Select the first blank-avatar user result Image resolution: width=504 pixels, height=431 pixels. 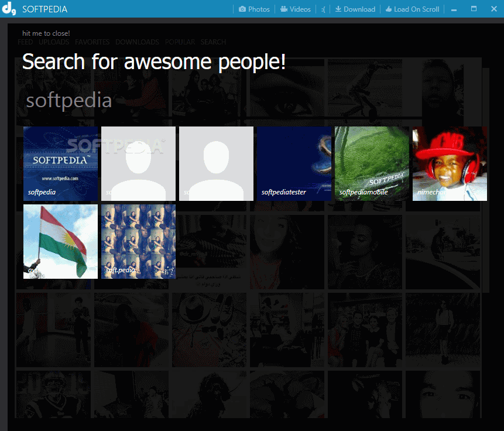coord(138,163)
